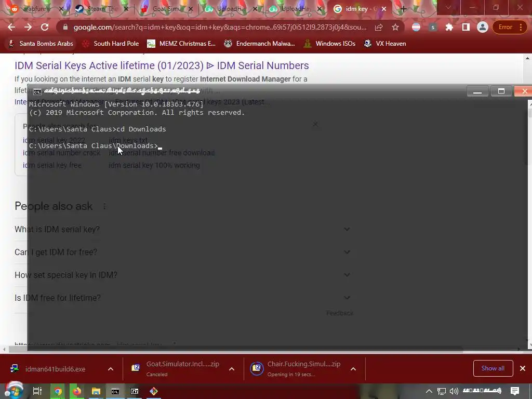
Task: Open the network tray icon
Action: (442, 391)
